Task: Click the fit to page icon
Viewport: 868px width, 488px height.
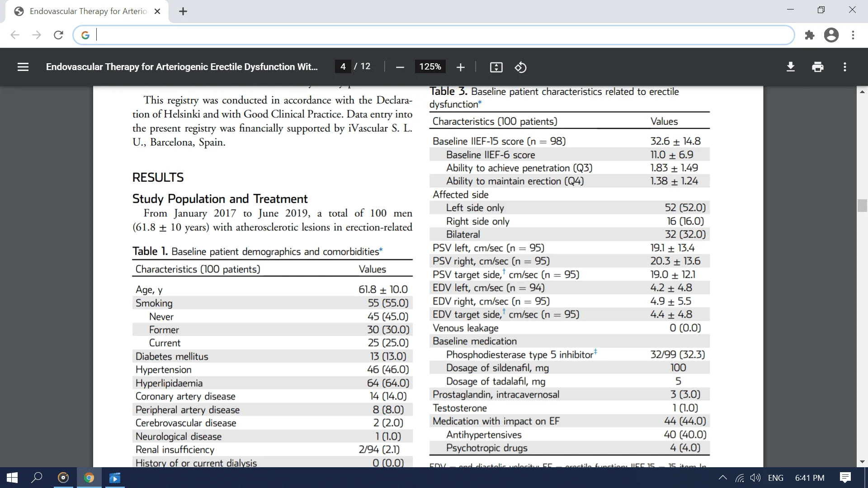Action: click(496, 67)
